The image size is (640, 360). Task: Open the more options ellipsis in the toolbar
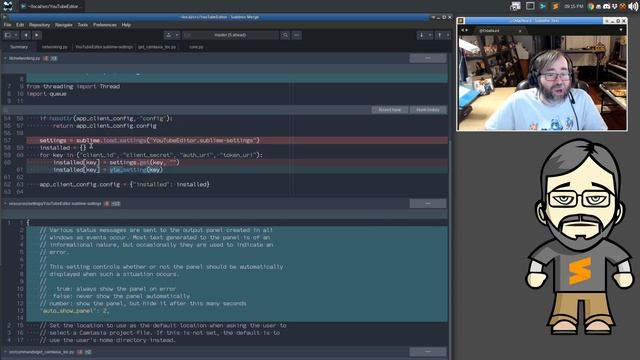coord(297,36)
